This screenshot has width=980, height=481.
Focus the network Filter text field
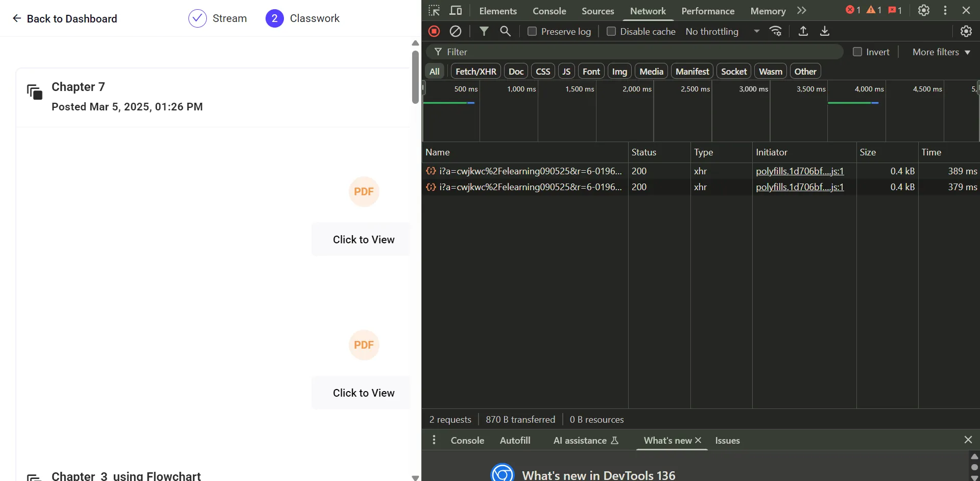coord(638,52)
